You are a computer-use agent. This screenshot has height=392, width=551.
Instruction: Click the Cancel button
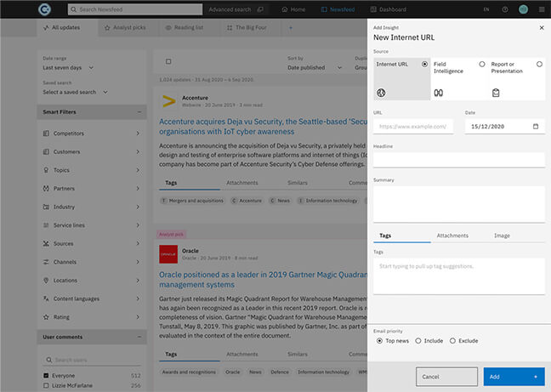446,377
